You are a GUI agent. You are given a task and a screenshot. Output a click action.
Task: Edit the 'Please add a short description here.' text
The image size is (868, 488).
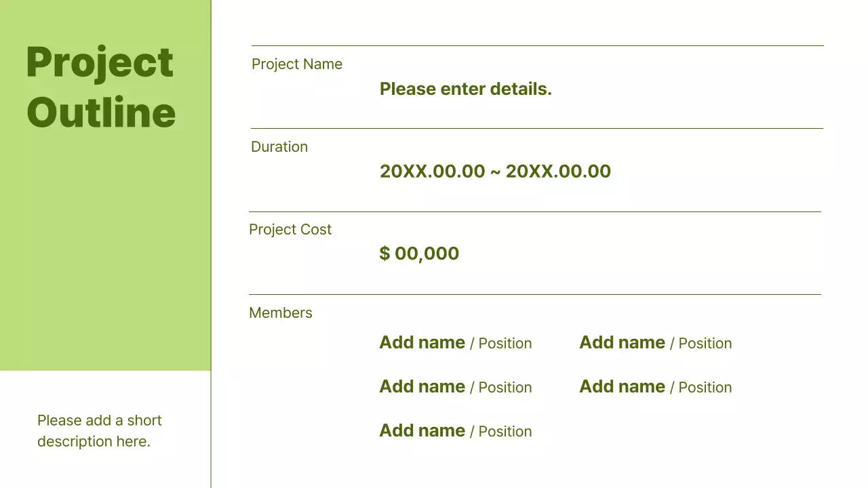click(x=100, y=431)
